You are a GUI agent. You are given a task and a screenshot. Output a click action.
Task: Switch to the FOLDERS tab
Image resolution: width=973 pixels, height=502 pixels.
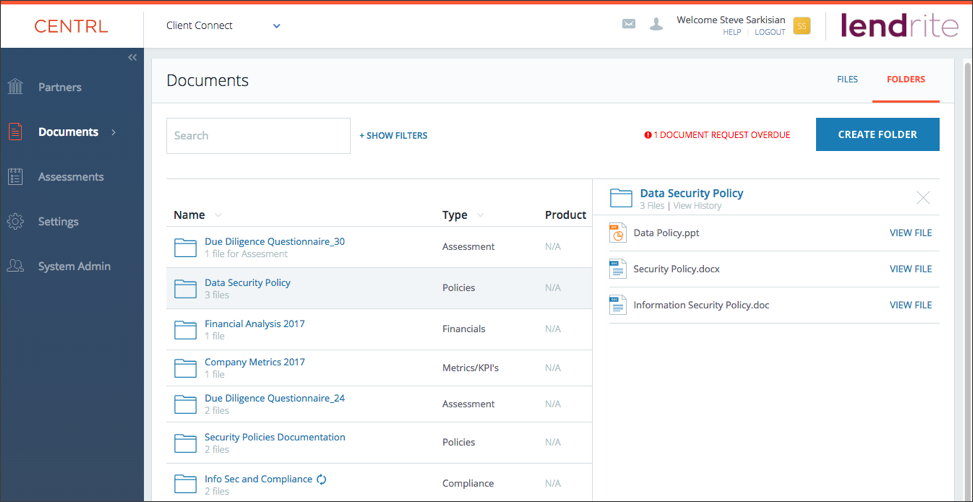point(906,79)
